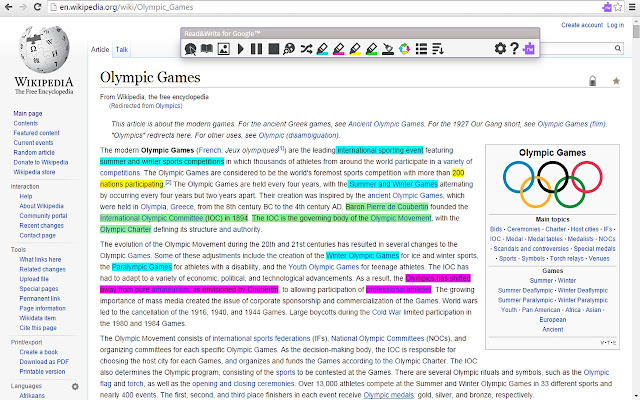Click Cite this page link
Viewport: 640px width, 400px height.
(38, 328)
